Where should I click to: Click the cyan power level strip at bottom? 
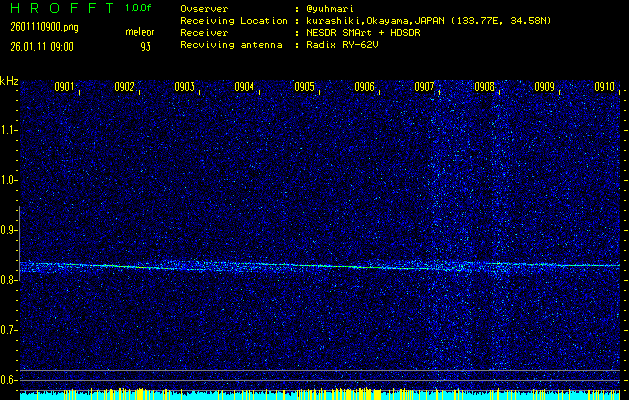320,396
